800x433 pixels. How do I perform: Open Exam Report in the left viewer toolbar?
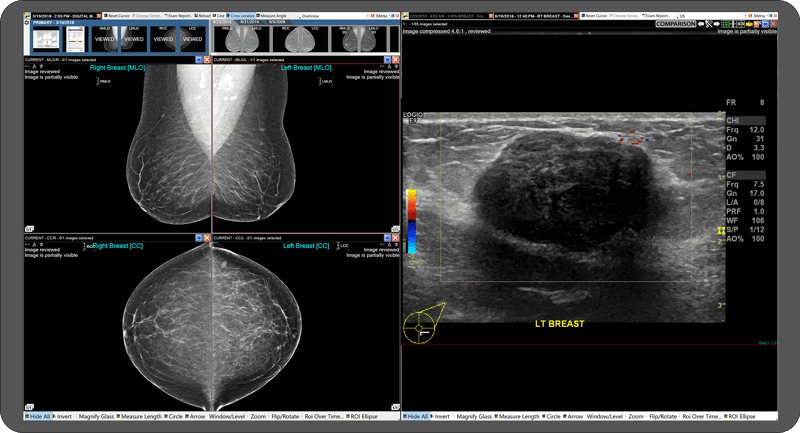pyautogui.click(x=178, y=16)
